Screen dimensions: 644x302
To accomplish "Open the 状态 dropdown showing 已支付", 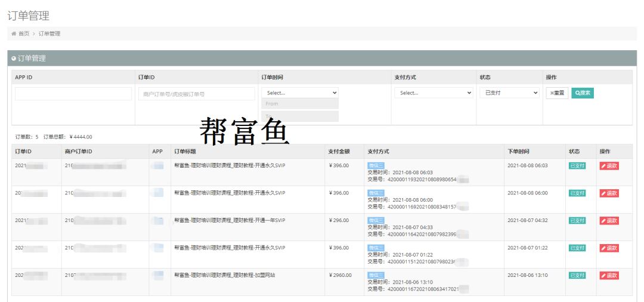I will (x=509, y=93).
